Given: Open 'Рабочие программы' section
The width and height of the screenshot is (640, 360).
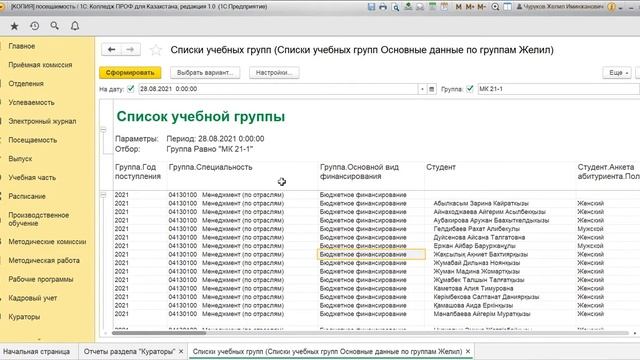Looking at the screenshot, I should pos(41,279).
